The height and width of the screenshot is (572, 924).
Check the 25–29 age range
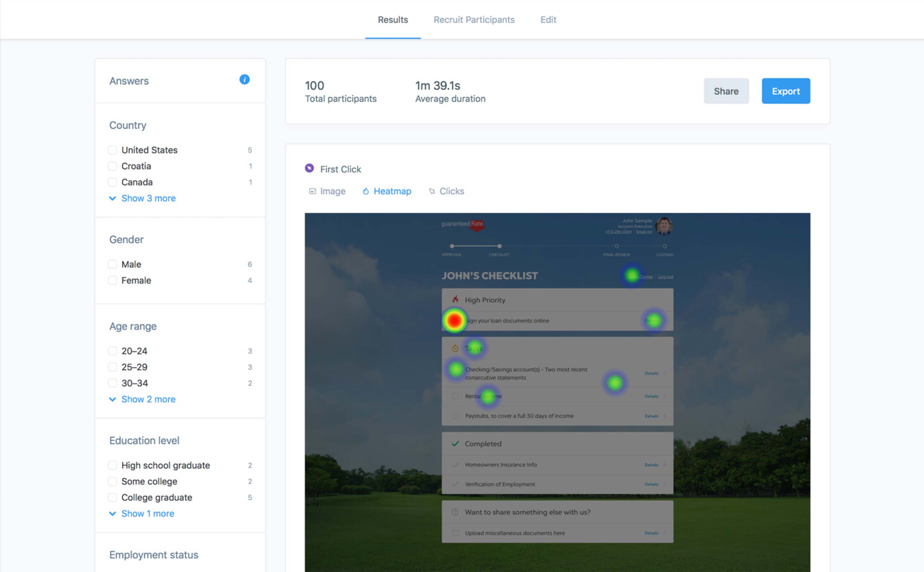click(113, 367)
